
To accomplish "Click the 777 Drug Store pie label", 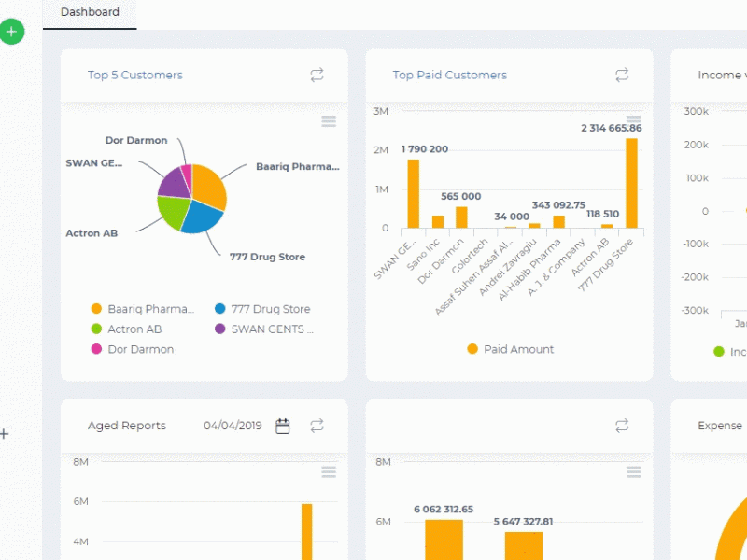I will coord(267,257).
